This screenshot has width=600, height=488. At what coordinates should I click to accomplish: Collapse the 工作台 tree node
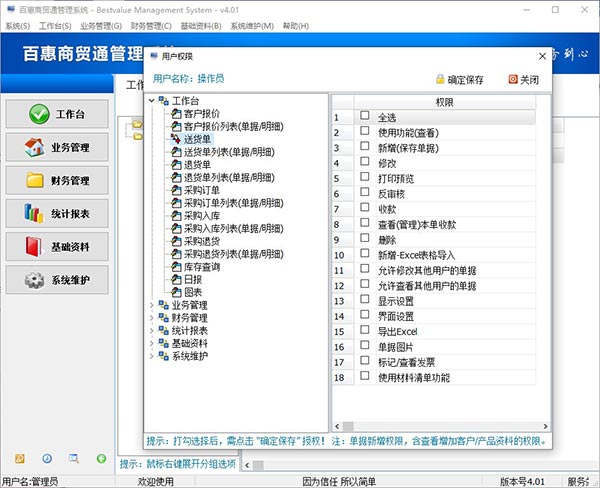pyautogui.click(x=152, y=101)
